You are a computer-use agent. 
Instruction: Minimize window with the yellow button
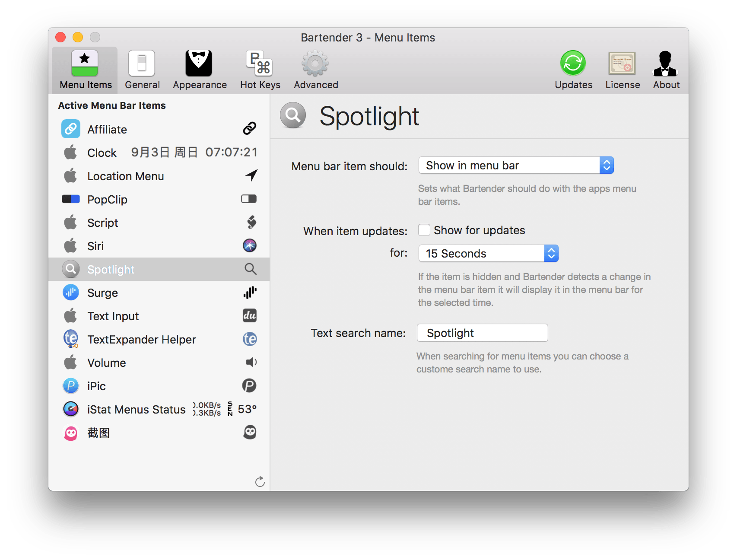point(78,37)
